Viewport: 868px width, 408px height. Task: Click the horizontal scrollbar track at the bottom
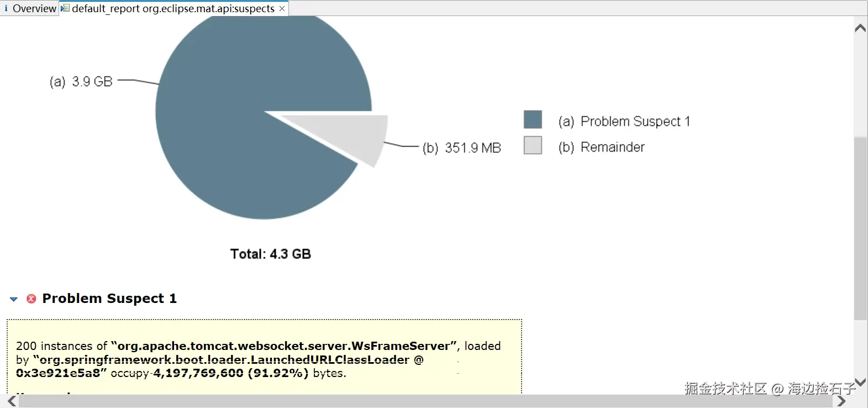click(x=425, y=401)
